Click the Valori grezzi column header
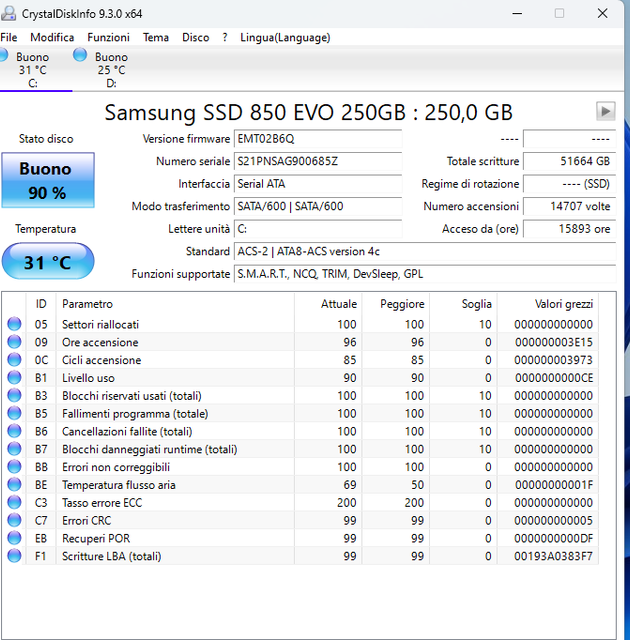Image resolution: width=630 pixels, height=640 pixels. [548, 304]
